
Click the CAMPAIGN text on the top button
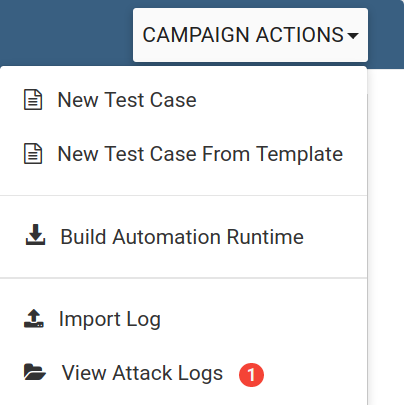[x=196, y=35]
